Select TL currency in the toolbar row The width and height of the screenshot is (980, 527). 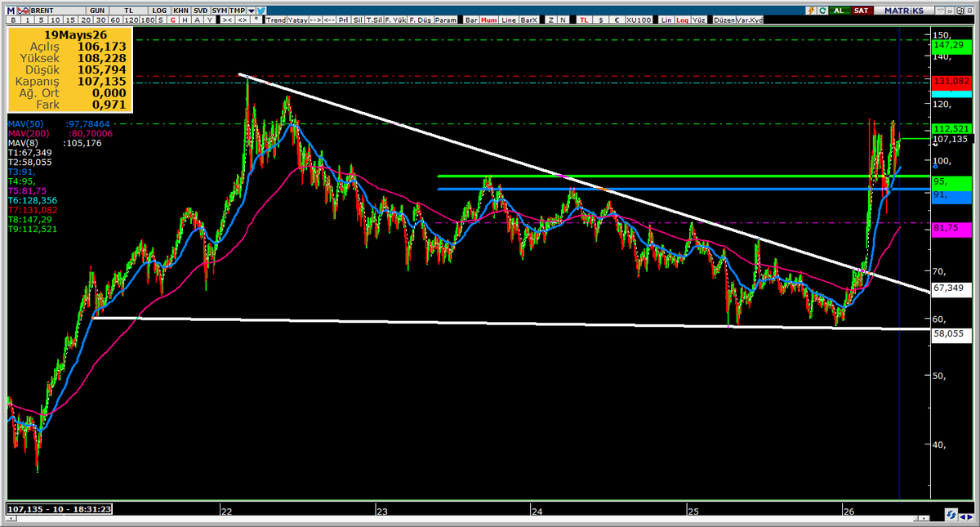click(584, 20)
